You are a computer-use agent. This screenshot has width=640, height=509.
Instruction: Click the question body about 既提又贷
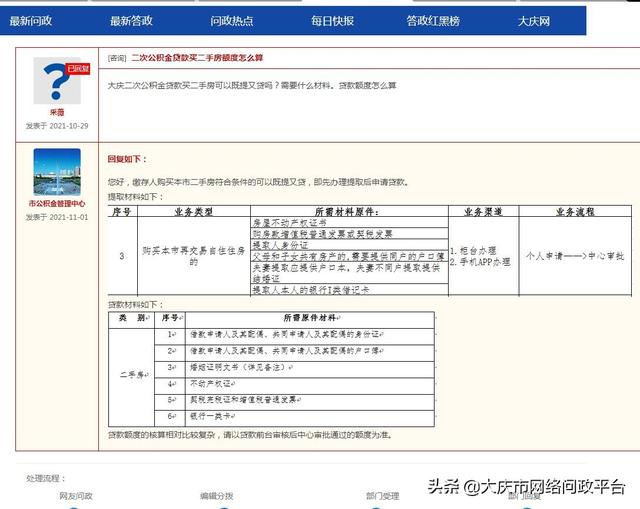[x=252, y=85]
